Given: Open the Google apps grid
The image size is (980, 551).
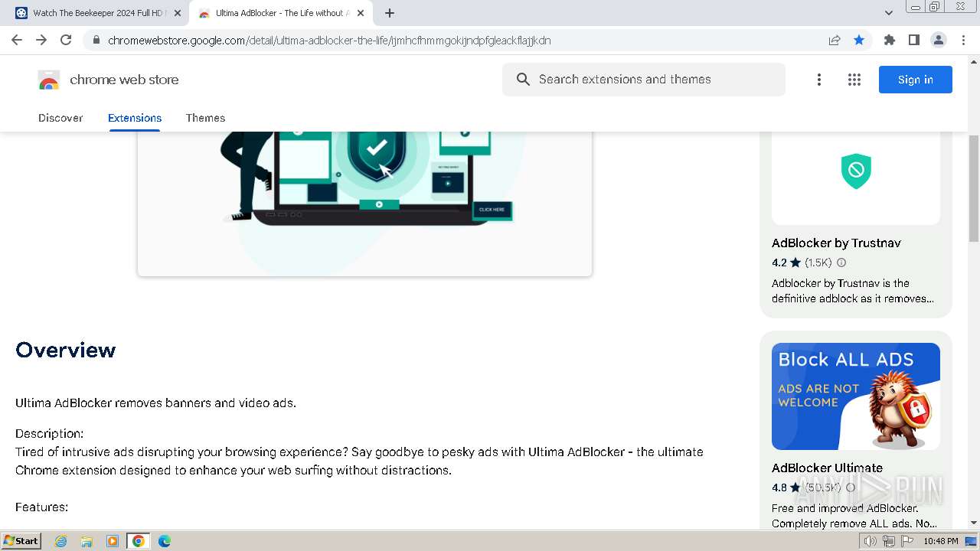Looking at the screenshot, I should coord(854,80).
